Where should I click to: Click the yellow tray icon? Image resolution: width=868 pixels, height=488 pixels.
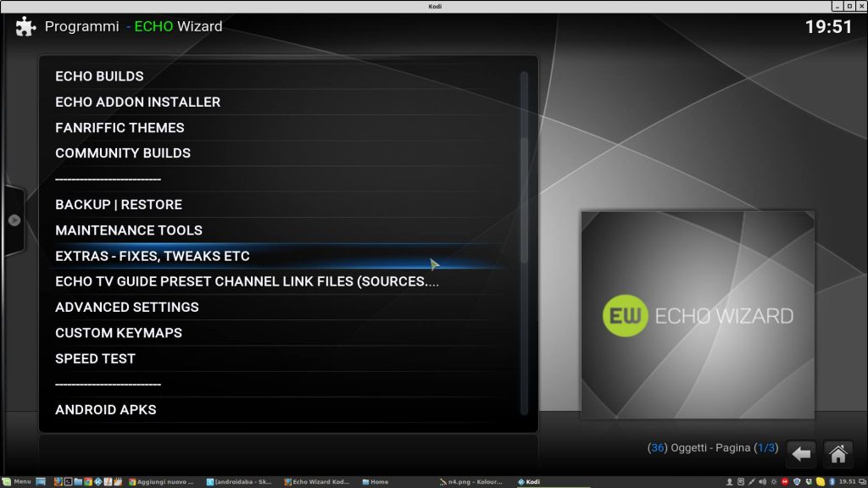(x=821, y=482)
